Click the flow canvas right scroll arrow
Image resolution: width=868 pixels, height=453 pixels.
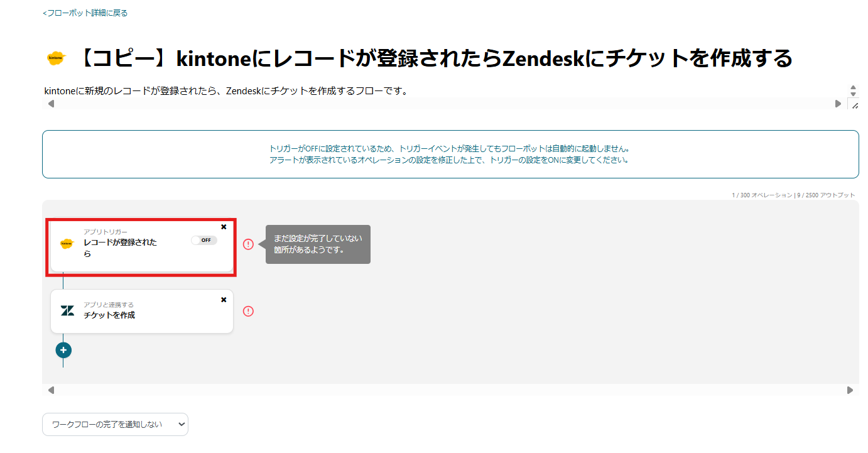850,390
